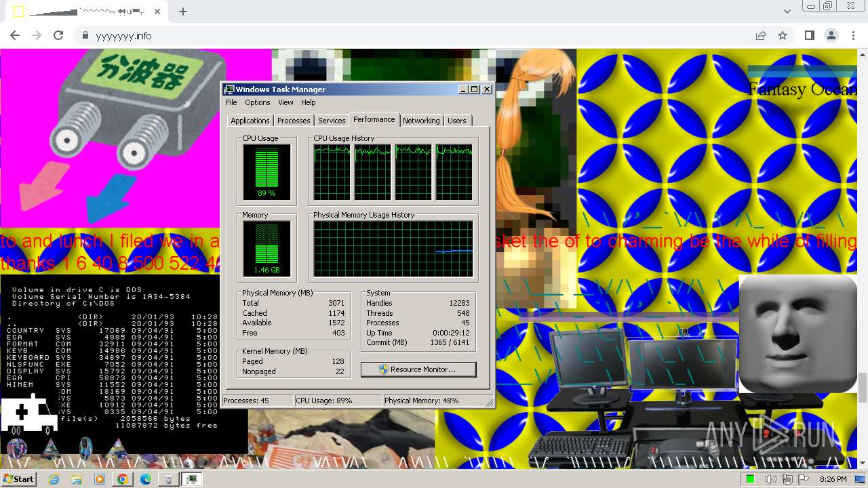The image size is (868, 488).
Task: Open Windows Explorer folder in taskbar
Action: coord(77,479)
